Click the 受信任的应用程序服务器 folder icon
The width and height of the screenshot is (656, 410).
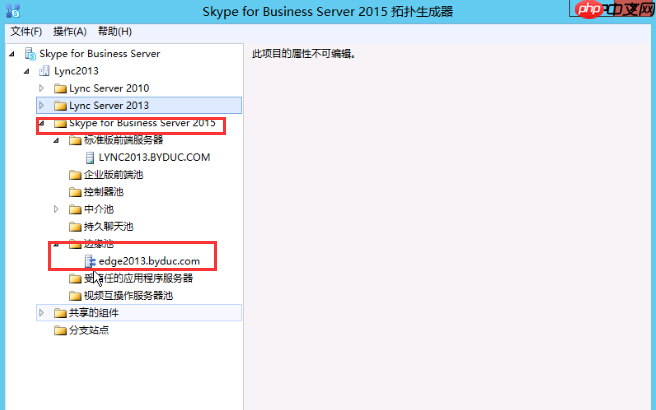point(75,279)
